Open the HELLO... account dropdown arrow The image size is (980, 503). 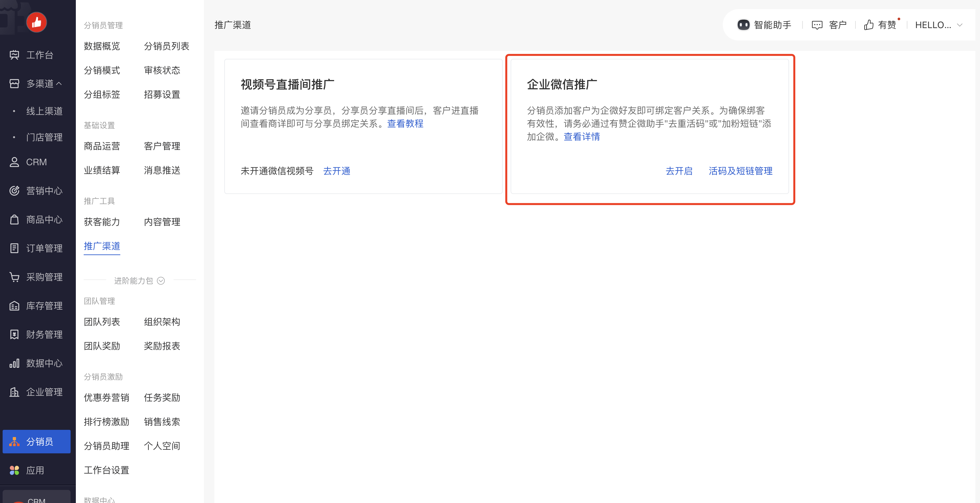coord(960,25)
